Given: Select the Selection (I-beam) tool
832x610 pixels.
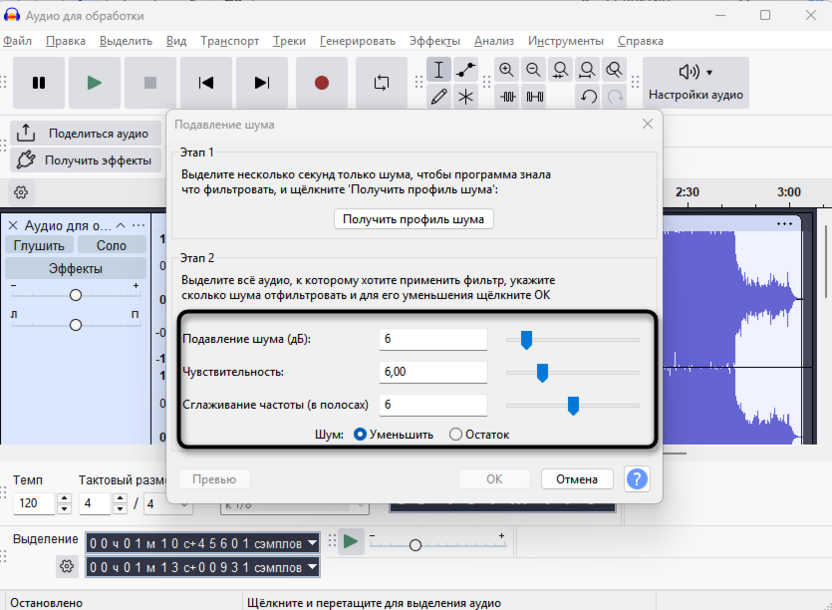Looking at the screenshot, I should 439,69.
